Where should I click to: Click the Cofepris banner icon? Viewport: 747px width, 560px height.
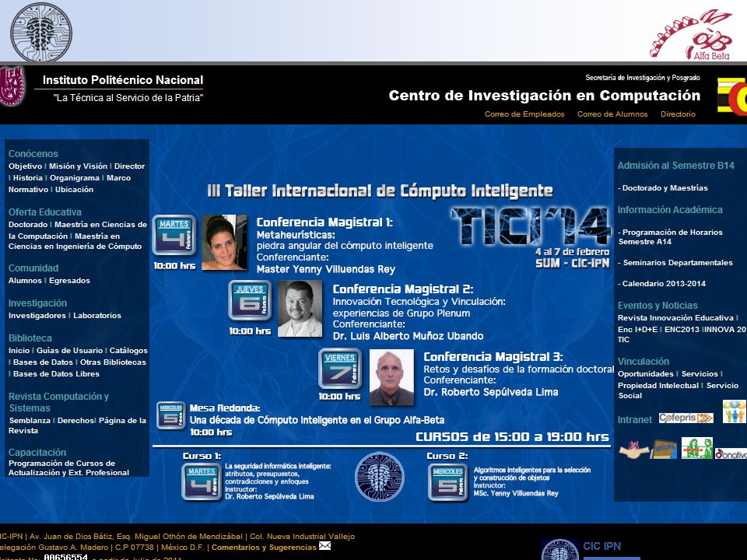[x=686, y=418]
